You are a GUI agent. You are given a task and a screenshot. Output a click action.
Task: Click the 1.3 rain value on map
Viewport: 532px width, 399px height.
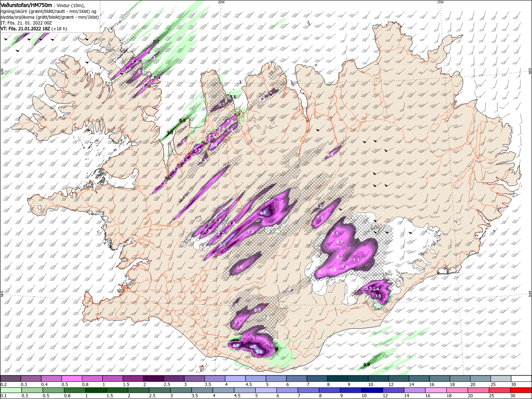coord(170,133)
